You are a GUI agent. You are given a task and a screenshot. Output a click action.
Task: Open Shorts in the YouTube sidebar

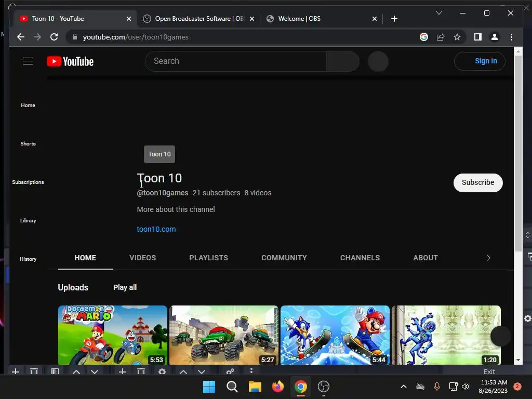coord(28,143)
